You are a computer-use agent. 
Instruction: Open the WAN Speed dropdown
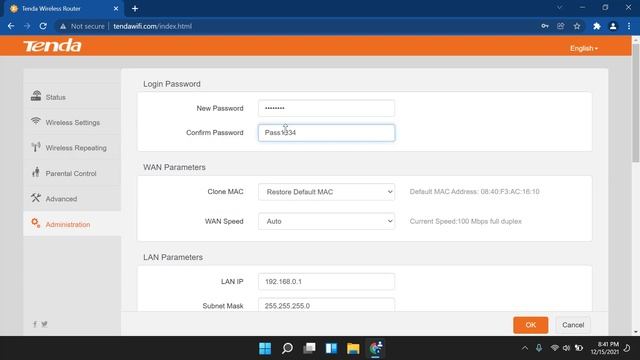pyautogui.click(x=327, y=221)
